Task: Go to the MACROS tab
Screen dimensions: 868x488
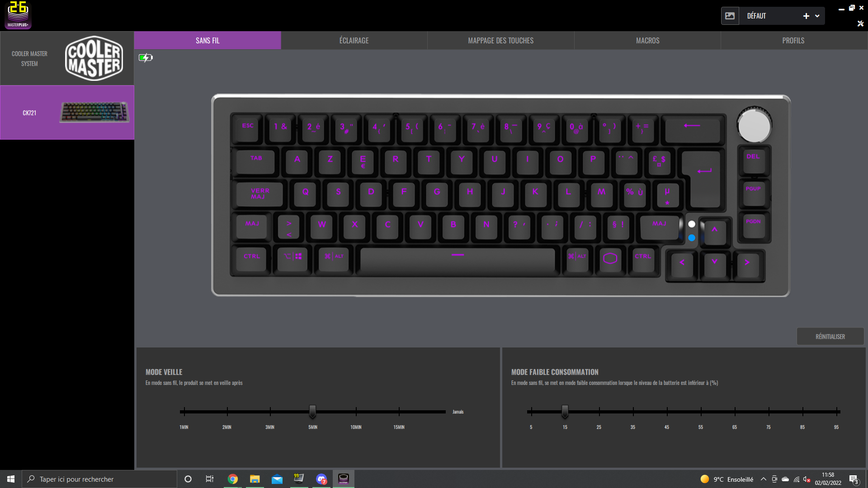Action: [647, 41]
